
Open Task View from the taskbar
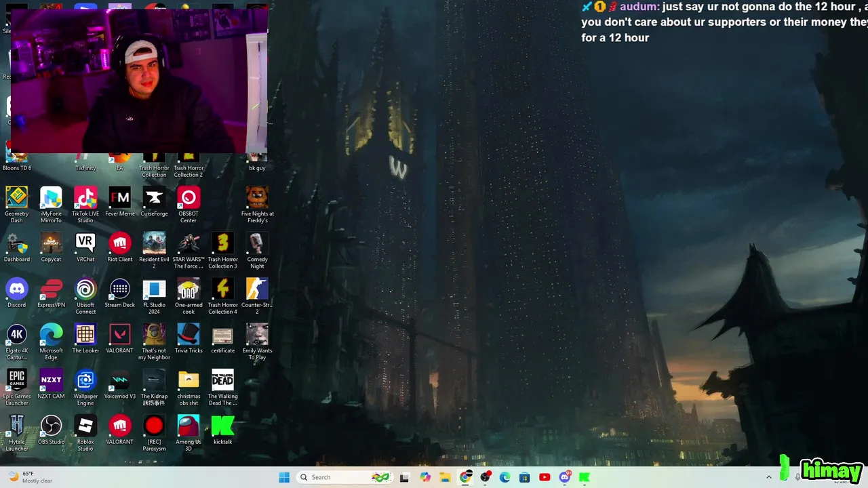tap(404, 477)
